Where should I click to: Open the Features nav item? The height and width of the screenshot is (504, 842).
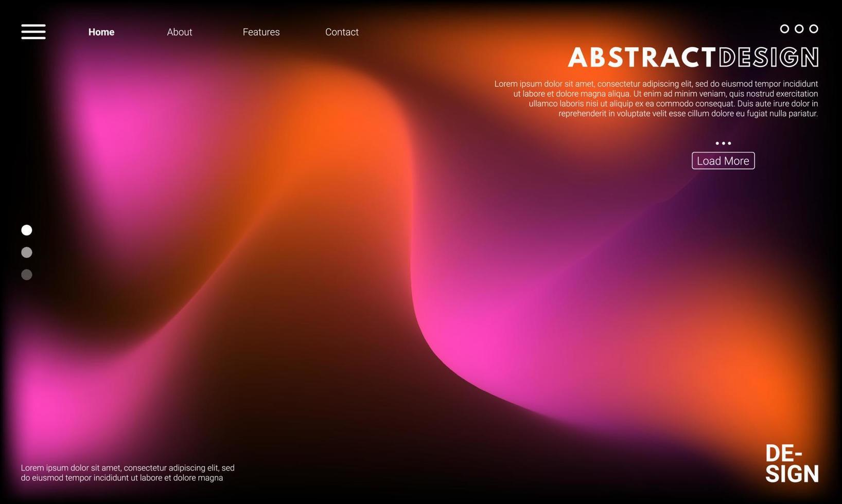261,32
